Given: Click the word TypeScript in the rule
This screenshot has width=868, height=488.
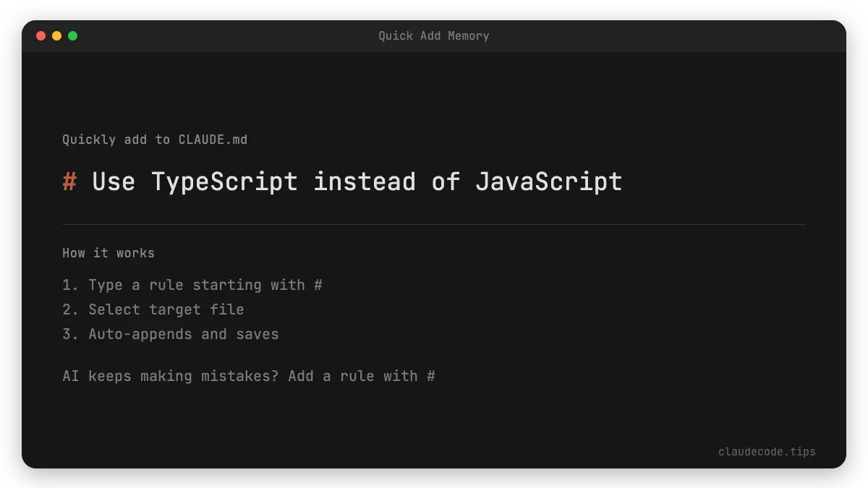Looking at the screenshot, I should coord(224,181).
